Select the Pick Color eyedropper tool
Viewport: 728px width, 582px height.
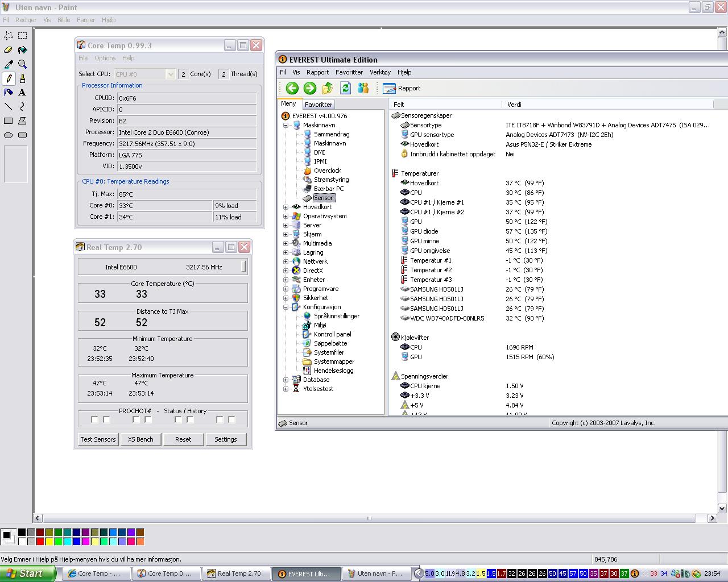(x=9, y=64)
